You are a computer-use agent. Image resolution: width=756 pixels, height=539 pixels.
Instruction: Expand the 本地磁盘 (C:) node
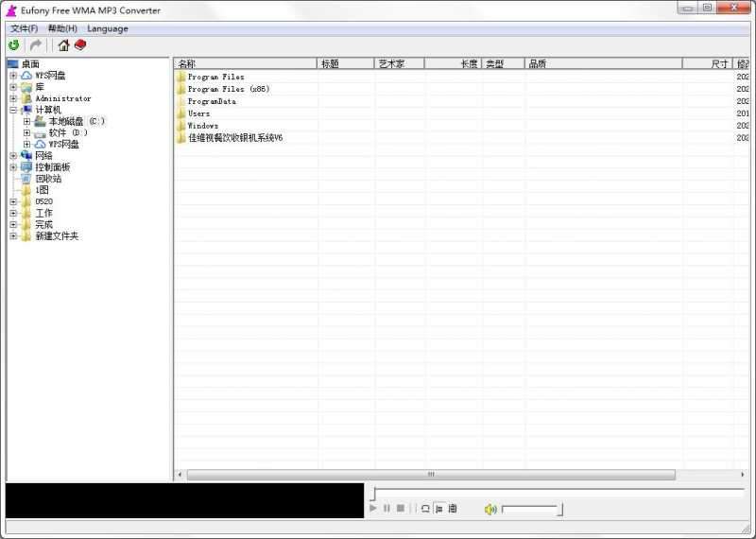click(x=27, y=121)
